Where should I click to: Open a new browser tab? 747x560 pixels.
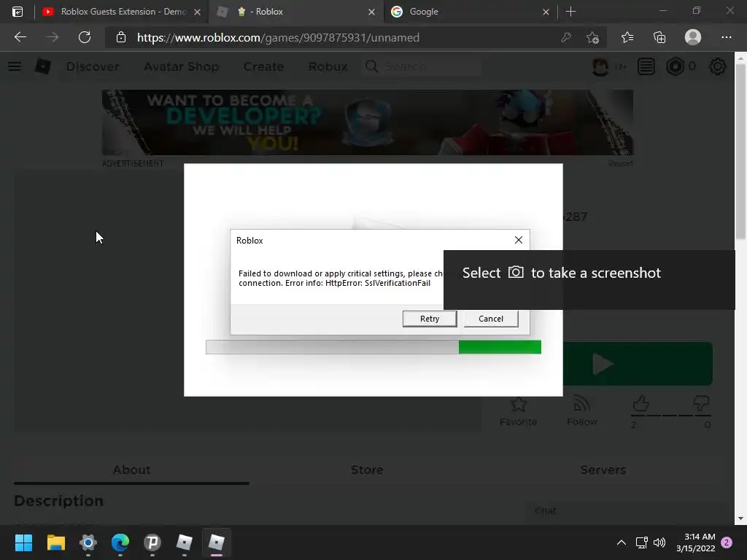coord(570,12)
